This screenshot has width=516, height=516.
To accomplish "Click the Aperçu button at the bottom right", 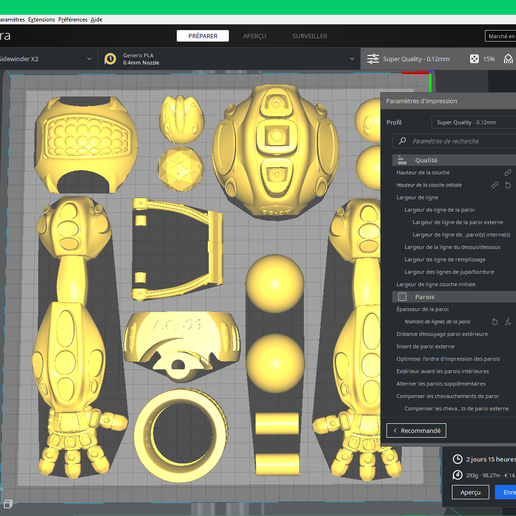I will (470, 492).
